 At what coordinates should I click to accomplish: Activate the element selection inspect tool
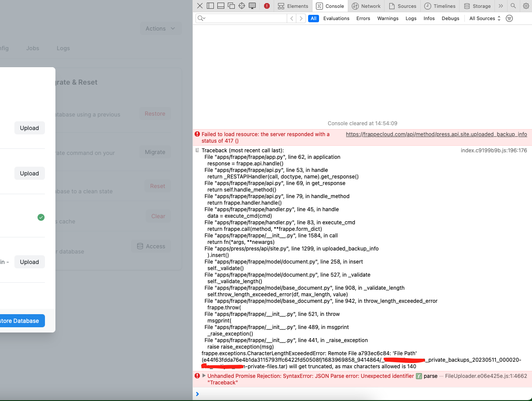coord(242,6)
